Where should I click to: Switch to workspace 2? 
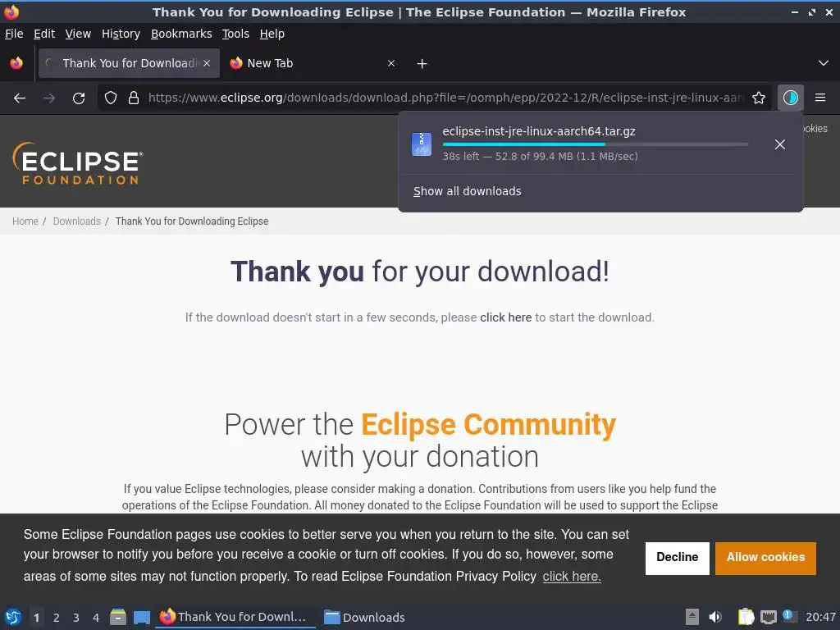(x=57, y=618)
